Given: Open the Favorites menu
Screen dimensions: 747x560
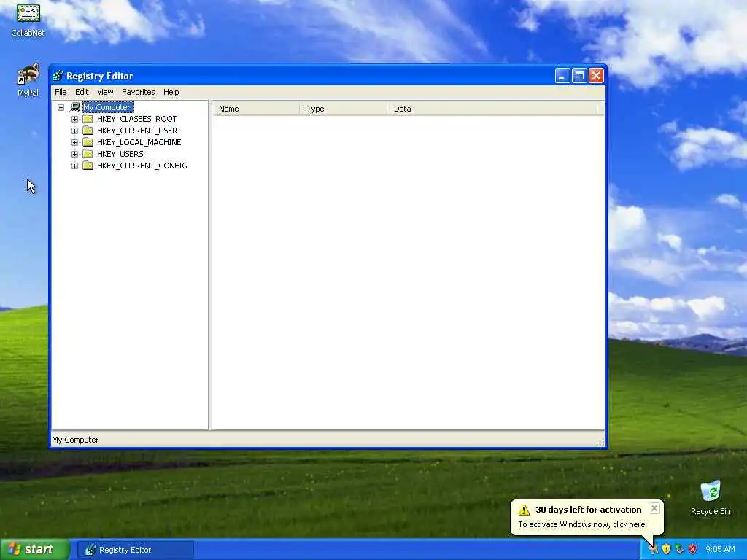Looking at the screenshot, I should click(x=138, y=92).
